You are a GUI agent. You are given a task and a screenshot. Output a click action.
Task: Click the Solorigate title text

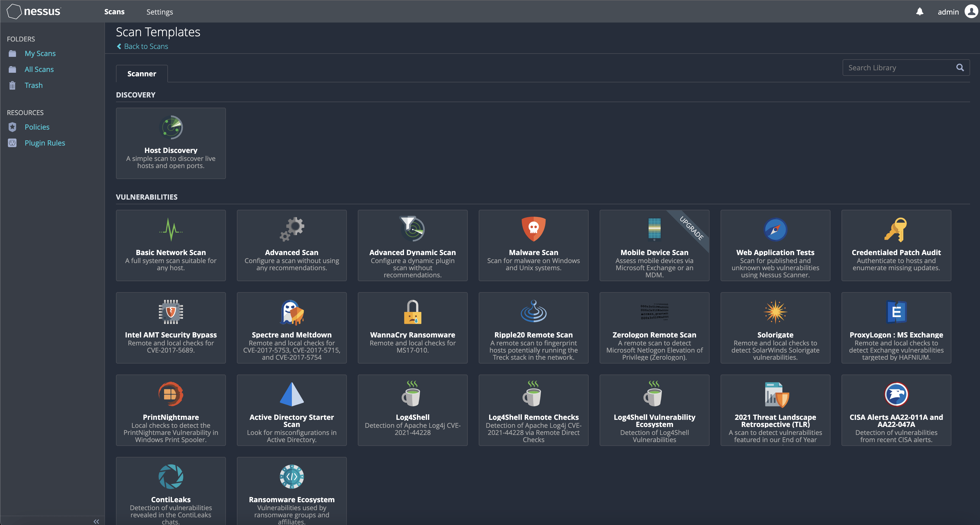click(x=775, y=335)
